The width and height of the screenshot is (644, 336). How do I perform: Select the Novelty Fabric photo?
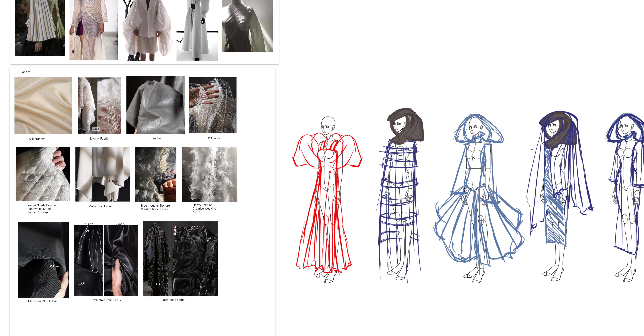pos(99,106)
